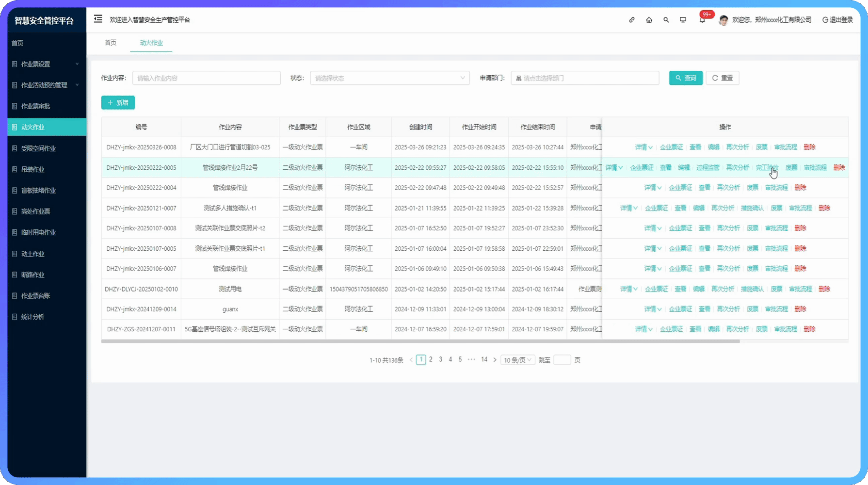Expand 详情 dropdown in first table row
Image resolution: width=868 pixels, height=485 pixels.
coord(643,147)
